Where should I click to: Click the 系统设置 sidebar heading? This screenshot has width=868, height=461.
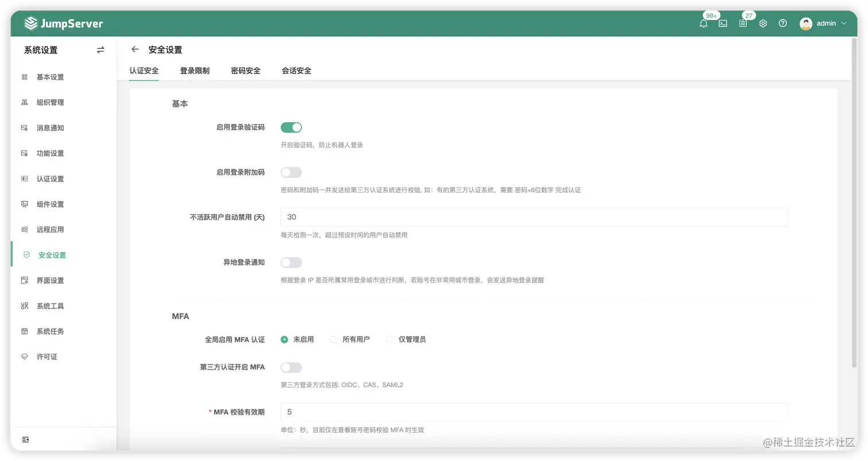41,51
